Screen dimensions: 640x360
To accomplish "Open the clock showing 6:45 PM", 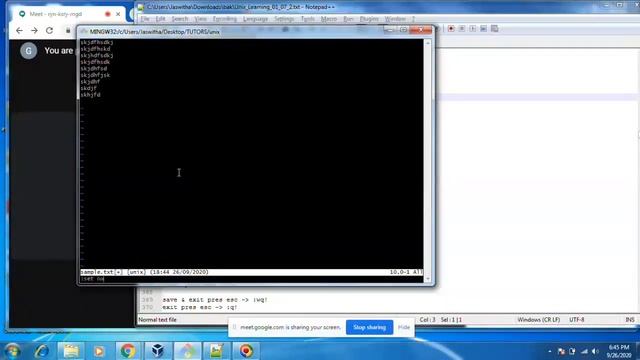I will click(x=619, y=351).
